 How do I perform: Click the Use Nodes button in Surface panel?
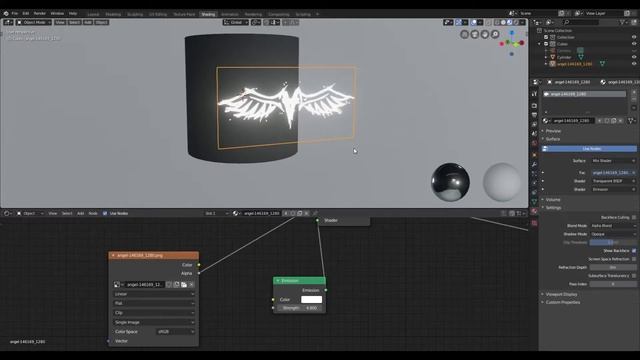tap(589, 149)
